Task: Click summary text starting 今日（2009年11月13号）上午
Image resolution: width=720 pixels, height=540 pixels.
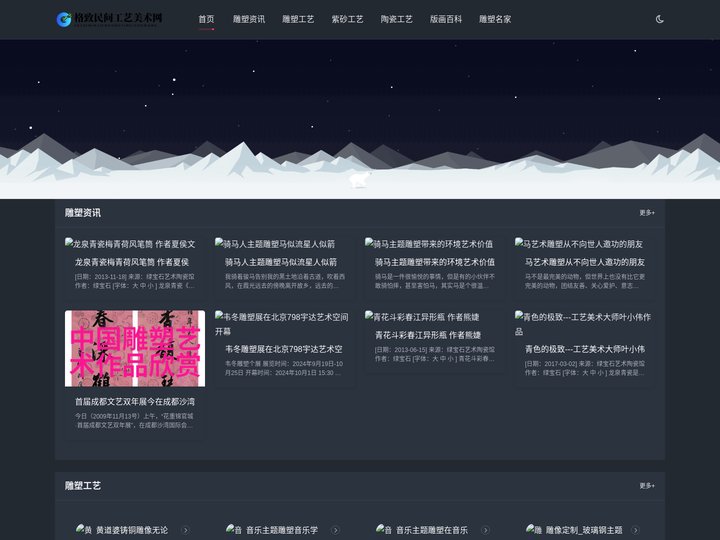Action: [x=134, y=420]
